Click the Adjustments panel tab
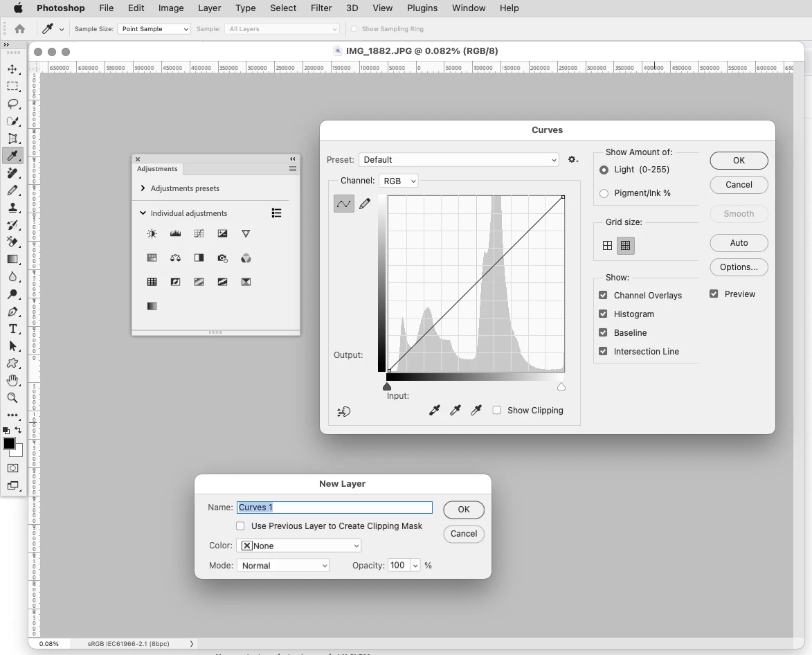The height and width of the screenshot is (655, 812). (157, 169)
